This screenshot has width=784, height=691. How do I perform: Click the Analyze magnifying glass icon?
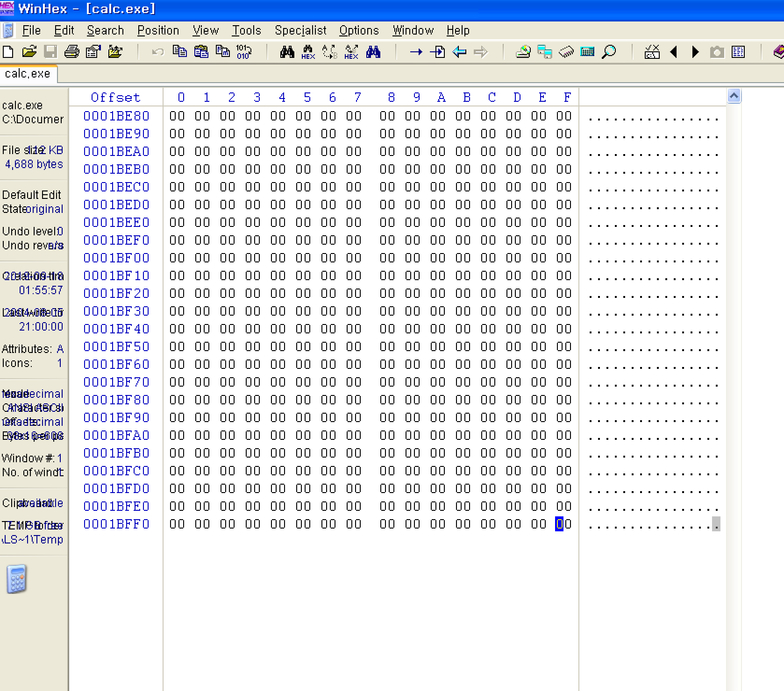[x=609, y=52]
